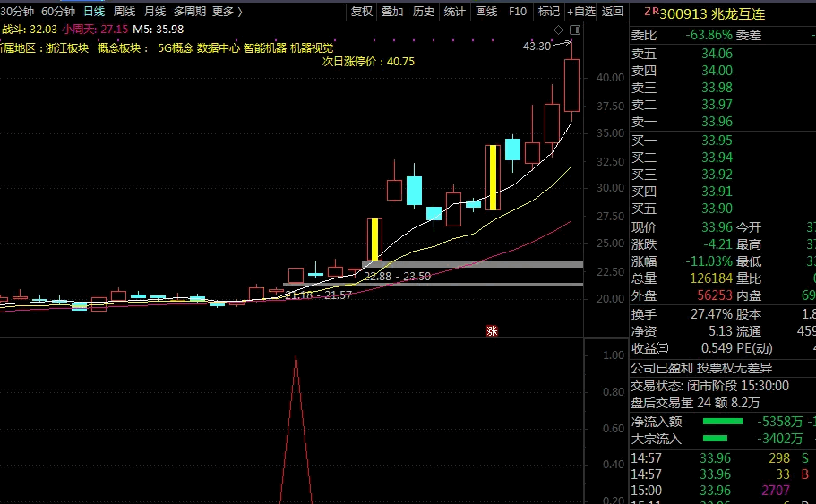Click 交易状态: 闭市阶段 15:30:00 line
The height and width of the screenshot is (504, 816).
pyautogui.click(x=709, y=386)
